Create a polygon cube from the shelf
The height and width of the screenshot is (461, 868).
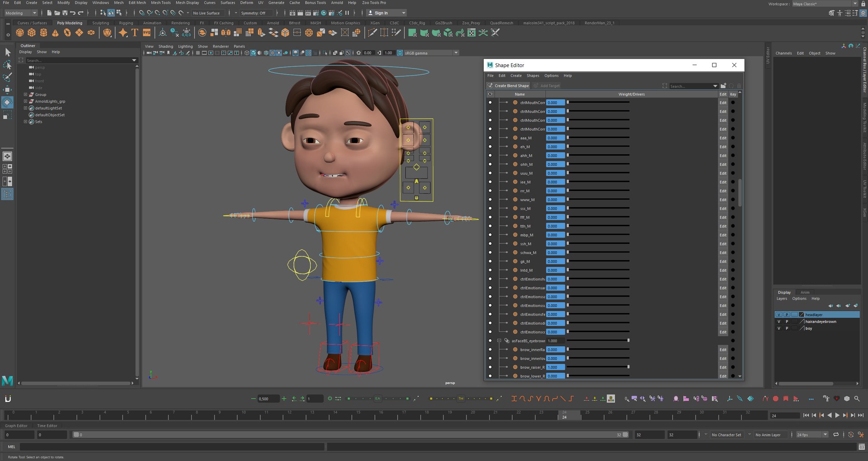[x=32, y=33]
